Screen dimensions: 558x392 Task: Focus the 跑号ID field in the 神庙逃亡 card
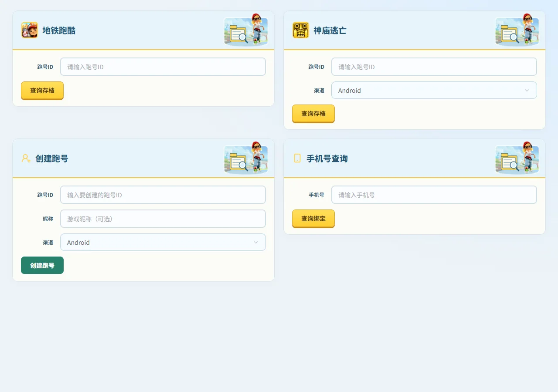point(434,67)
